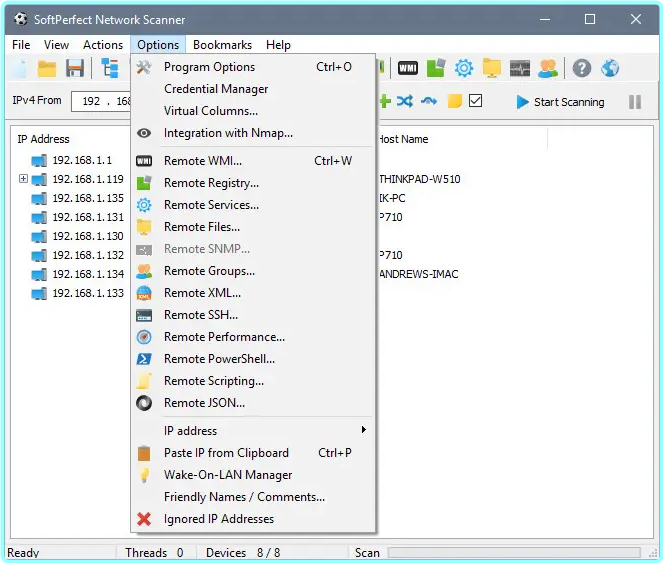Click the SNMP monitor toolbar icon

click(520, 68)
